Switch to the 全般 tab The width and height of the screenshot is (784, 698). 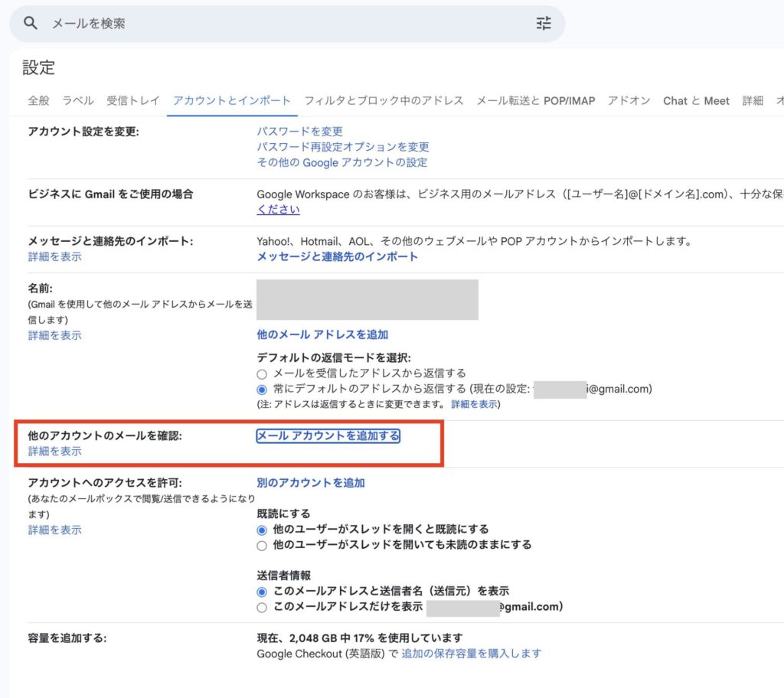(38, 101)
